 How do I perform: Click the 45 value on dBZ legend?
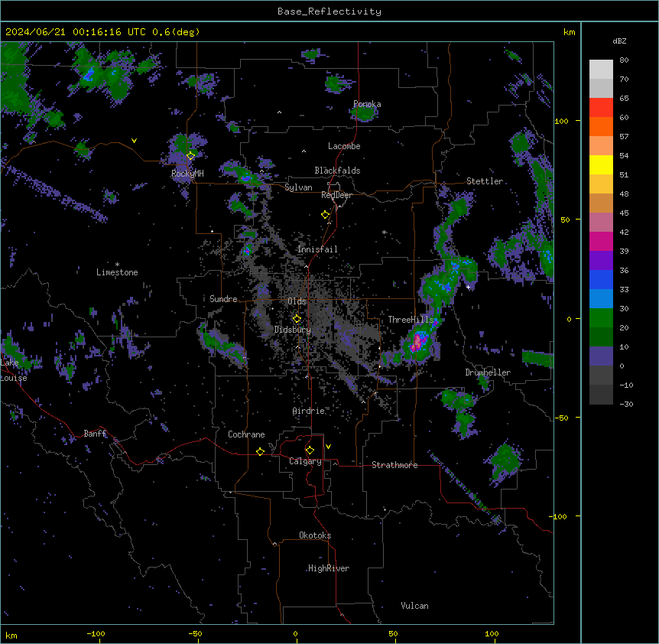pos(624,213)
